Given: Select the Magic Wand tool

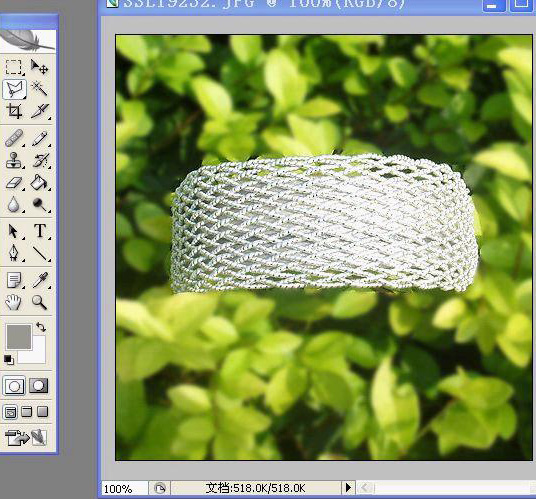Looking at the screenshot, I should pos(40,89).
